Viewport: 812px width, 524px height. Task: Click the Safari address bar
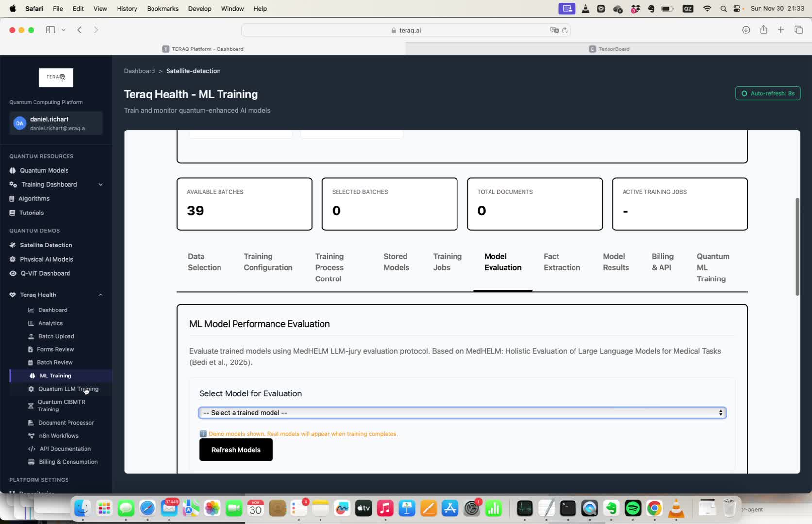[409, 30]
